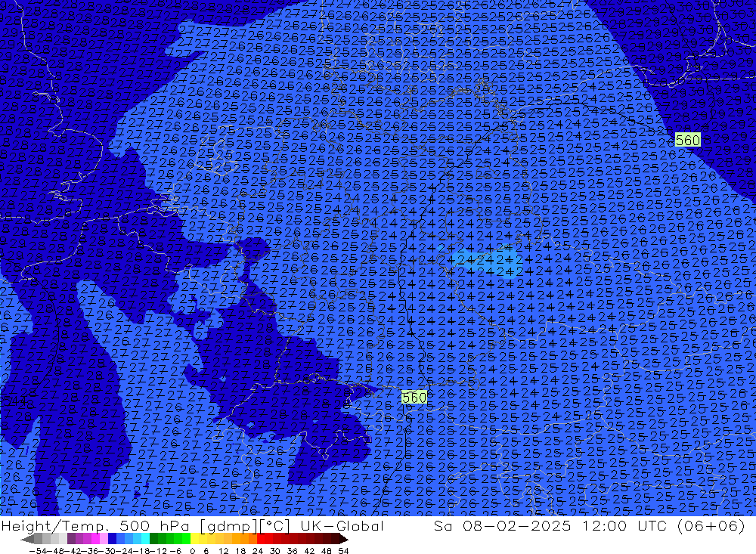Click the yellow swatch in the temperature legend
This screenshot has width=756, height=554.
(x=195, y=539)
